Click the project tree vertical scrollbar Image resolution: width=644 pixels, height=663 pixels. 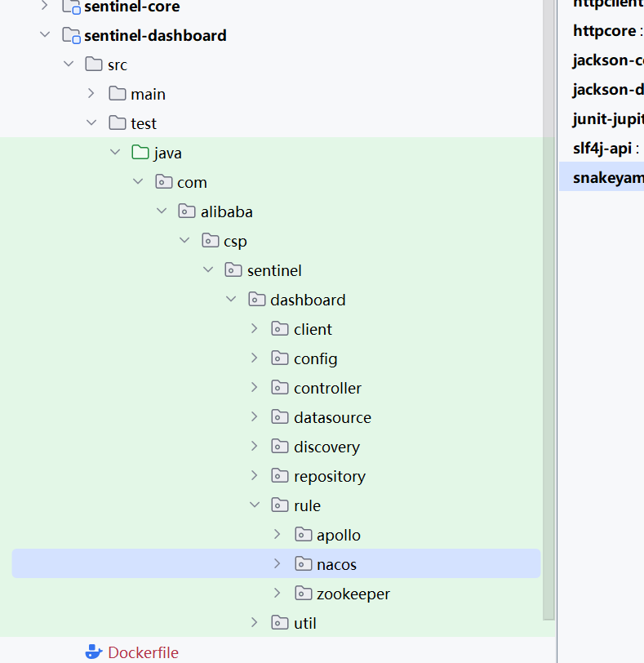pyautogui.click(x=549, y=310)
